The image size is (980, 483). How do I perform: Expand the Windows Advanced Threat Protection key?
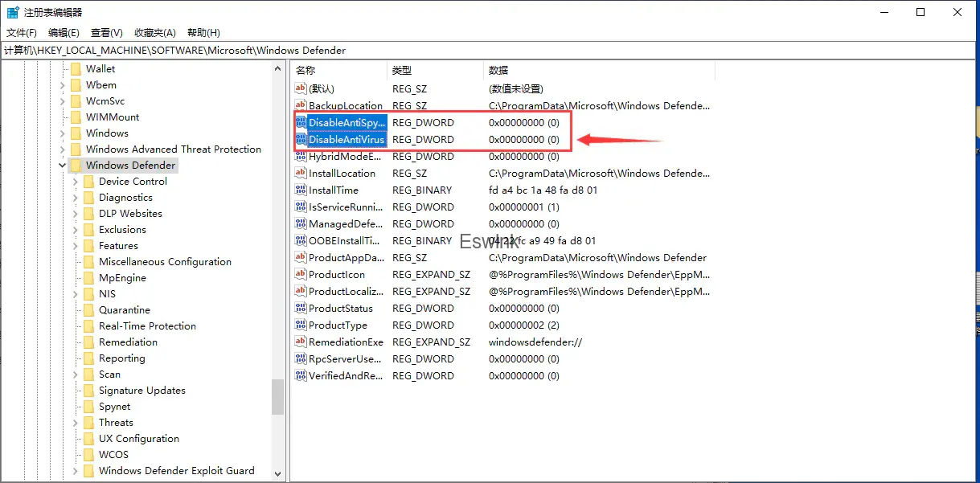pos(63,149)
